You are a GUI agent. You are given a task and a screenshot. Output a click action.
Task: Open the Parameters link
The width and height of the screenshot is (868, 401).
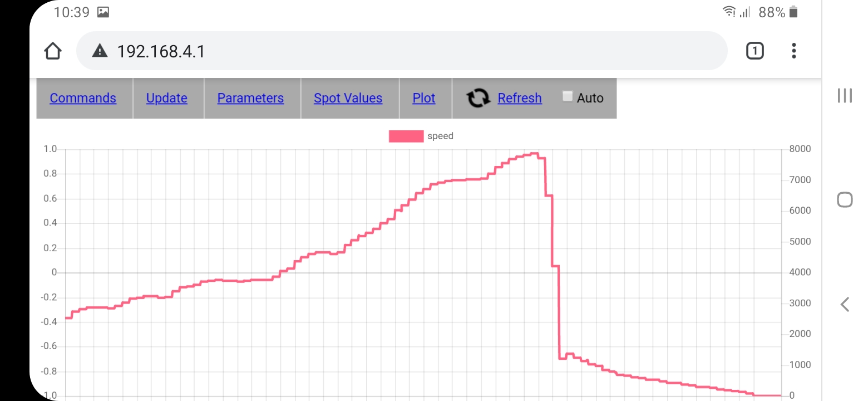(x=250, y=98)
